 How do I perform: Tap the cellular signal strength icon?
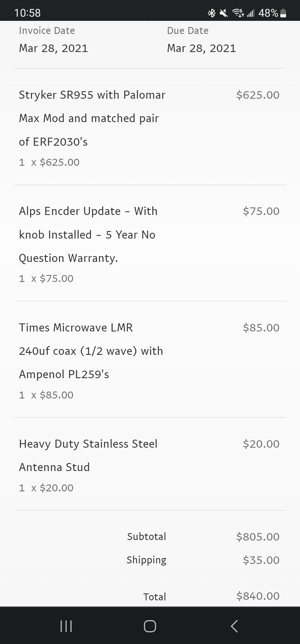point(251,13)
